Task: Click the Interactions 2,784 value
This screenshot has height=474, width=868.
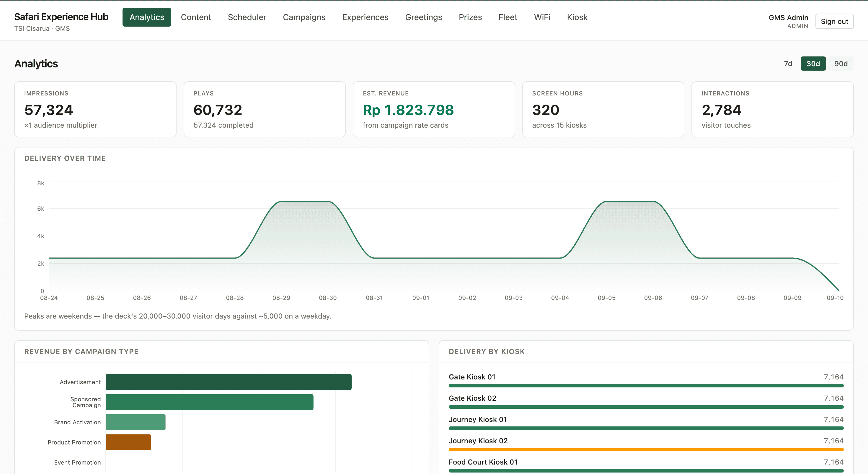Action: click(721, 110)
